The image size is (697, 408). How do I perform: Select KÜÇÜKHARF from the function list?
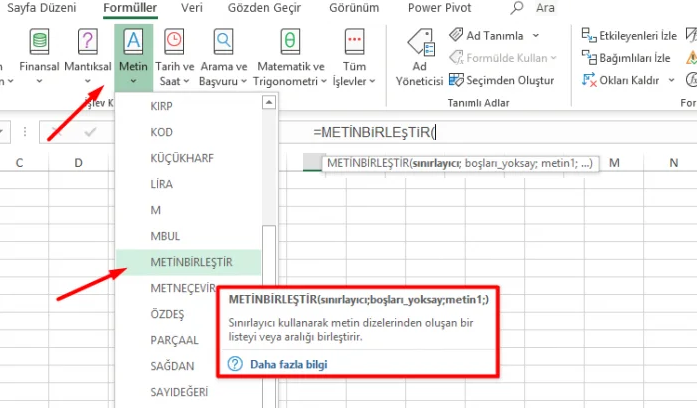[181, 158]
